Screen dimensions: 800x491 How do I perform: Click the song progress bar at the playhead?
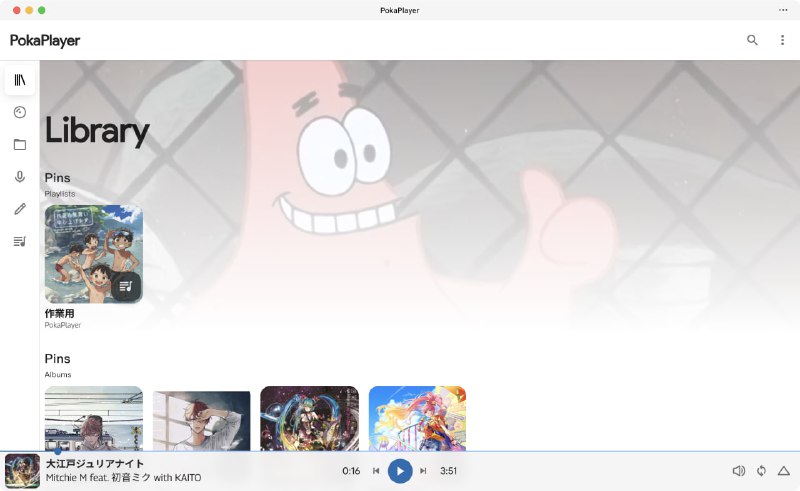pos(57,452)
